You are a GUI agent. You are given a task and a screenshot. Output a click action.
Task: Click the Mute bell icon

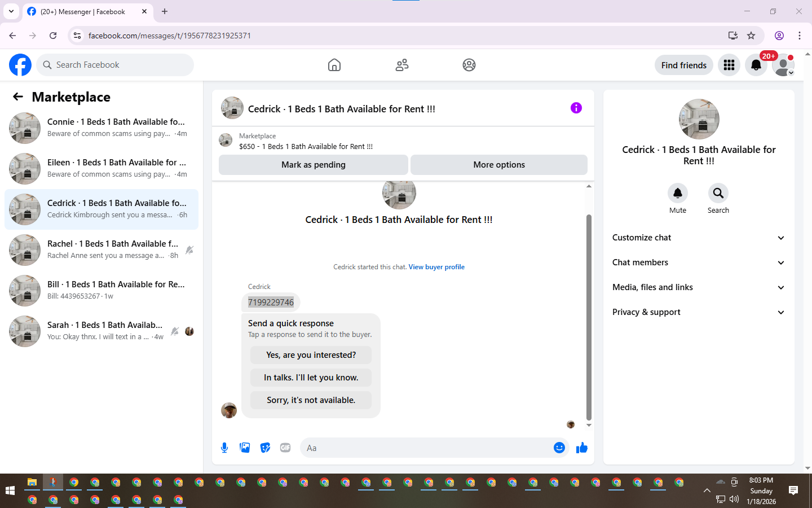pyautogui.click(x=678, y=193)
